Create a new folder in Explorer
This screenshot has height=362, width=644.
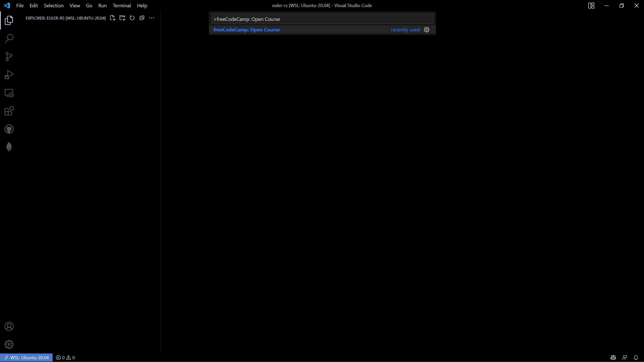[x=122, y=18]
